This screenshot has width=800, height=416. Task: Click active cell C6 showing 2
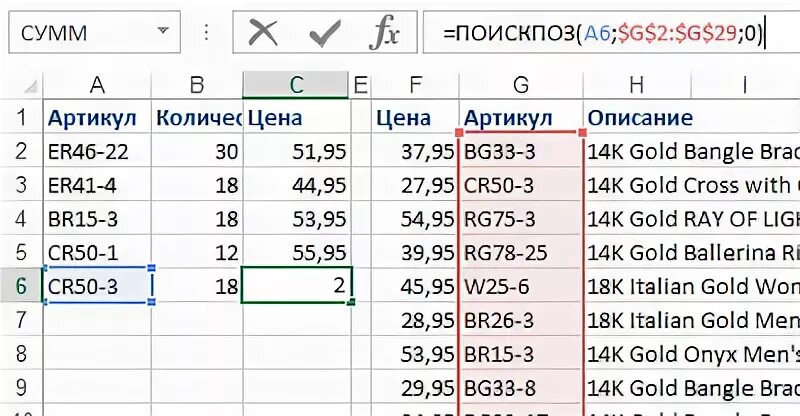click(296, 286)
